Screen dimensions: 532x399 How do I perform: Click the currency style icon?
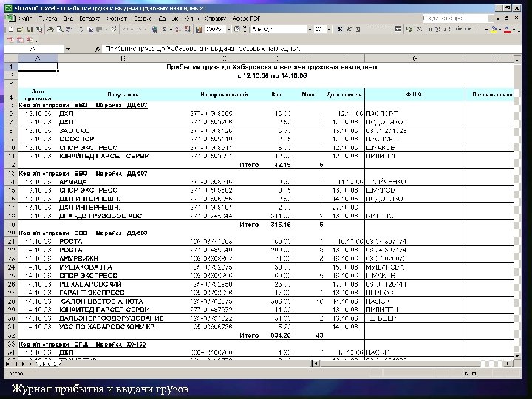[409, 30]
